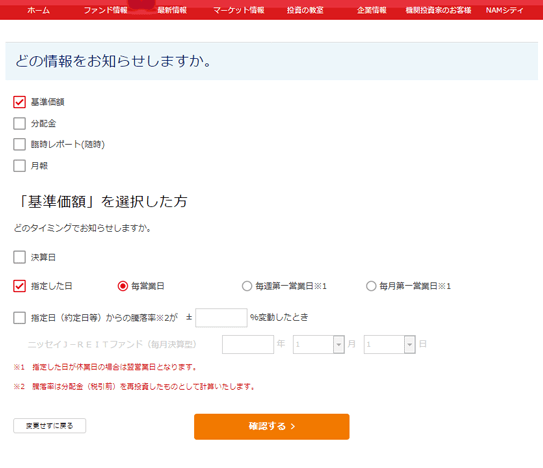The height and width of the screenshot is (468, 543).
Task: Go to マーケット情報 menu
Action: (239, 10)
